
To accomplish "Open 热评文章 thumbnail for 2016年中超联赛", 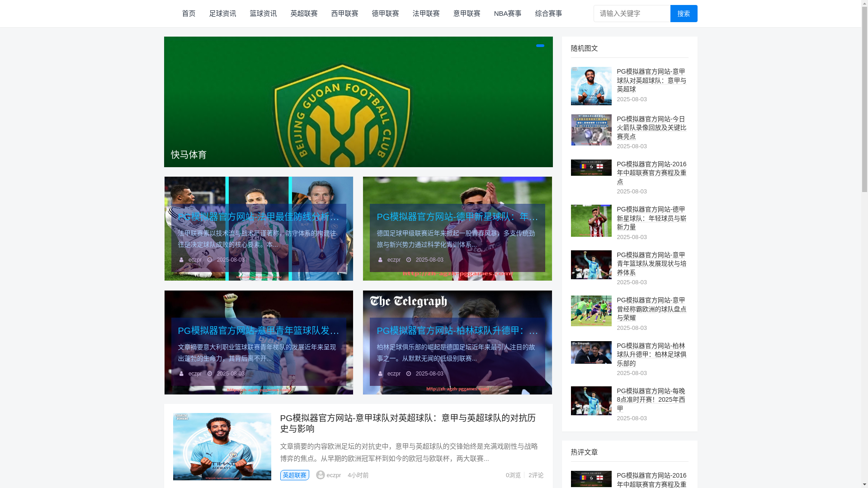I will click(591, 479).
